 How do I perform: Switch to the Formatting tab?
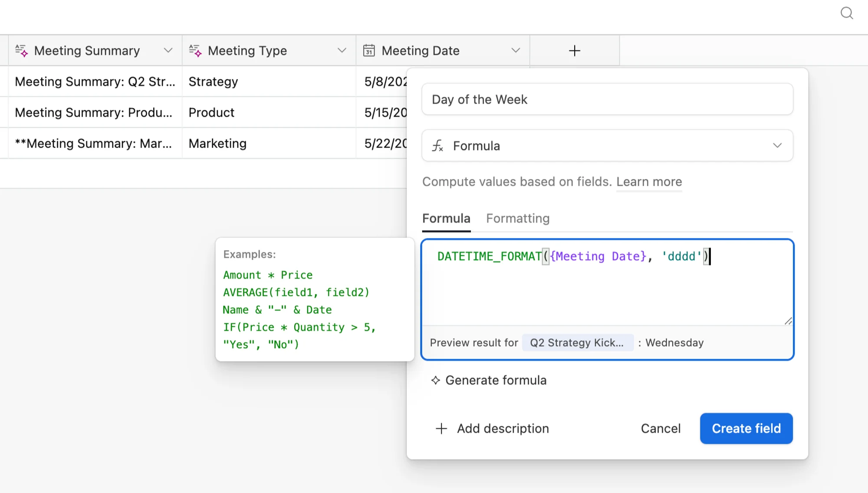pos(518,218)
